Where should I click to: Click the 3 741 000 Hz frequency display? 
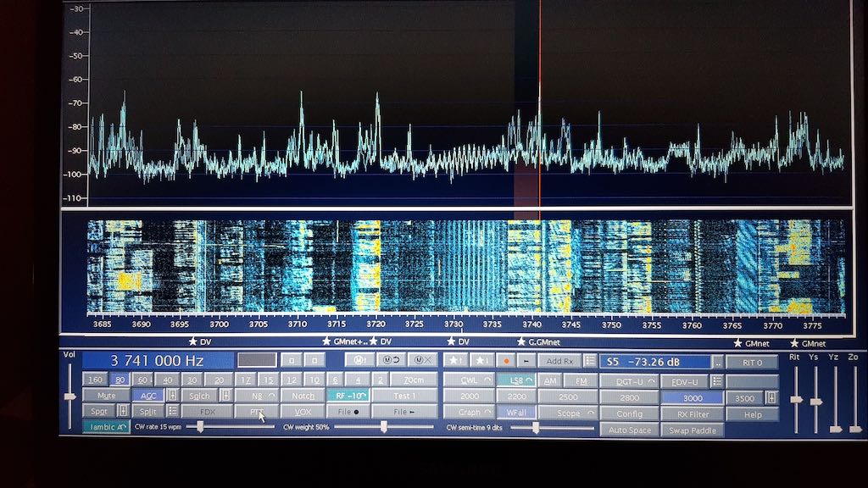[x=155, y=361]
